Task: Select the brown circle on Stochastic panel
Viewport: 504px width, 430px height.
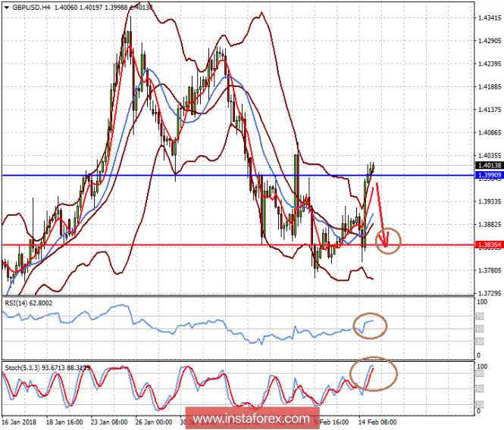Action: 372,374
